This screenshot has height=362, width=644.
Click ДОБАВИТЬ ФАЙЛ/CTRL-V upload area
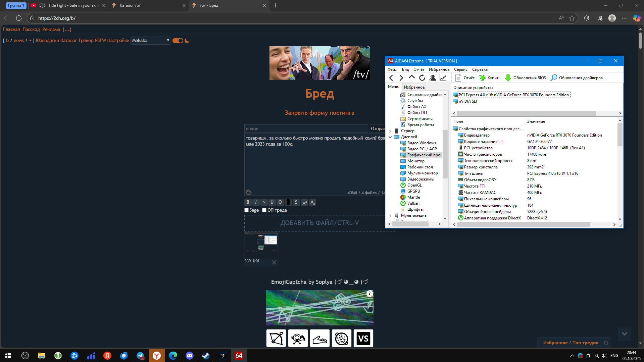tap(319, 223)
